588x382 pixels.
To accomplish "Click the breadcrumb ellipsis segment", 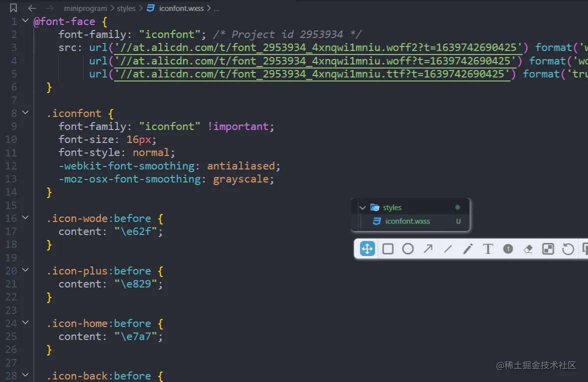I will click(216, 8).
